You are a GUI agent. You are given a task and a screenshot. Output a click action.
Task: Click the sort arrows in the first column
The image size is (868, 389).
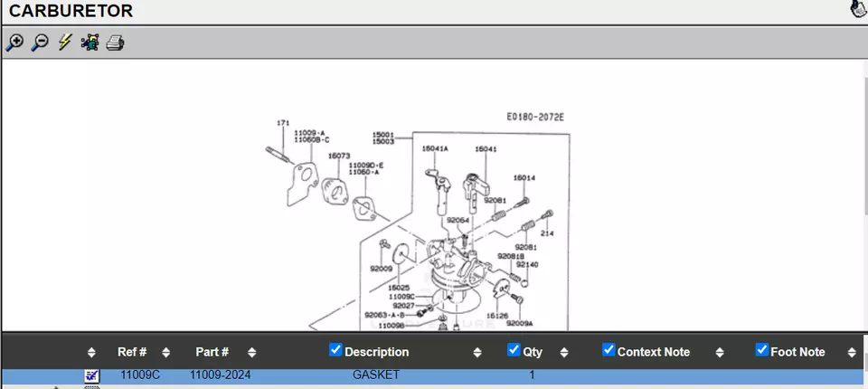(x=91, y=352)
